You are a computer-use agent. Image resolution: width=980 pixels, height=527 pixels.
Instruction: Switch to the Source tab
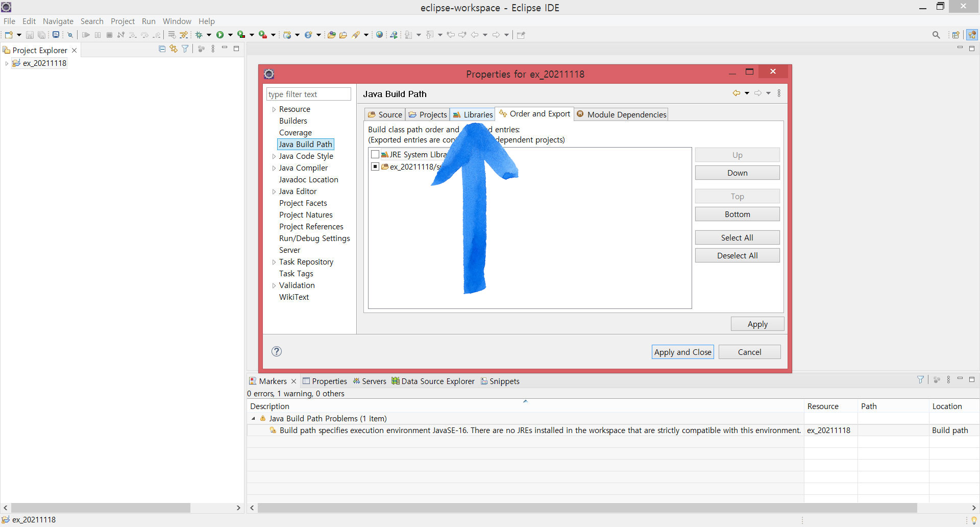coord(385,114)
